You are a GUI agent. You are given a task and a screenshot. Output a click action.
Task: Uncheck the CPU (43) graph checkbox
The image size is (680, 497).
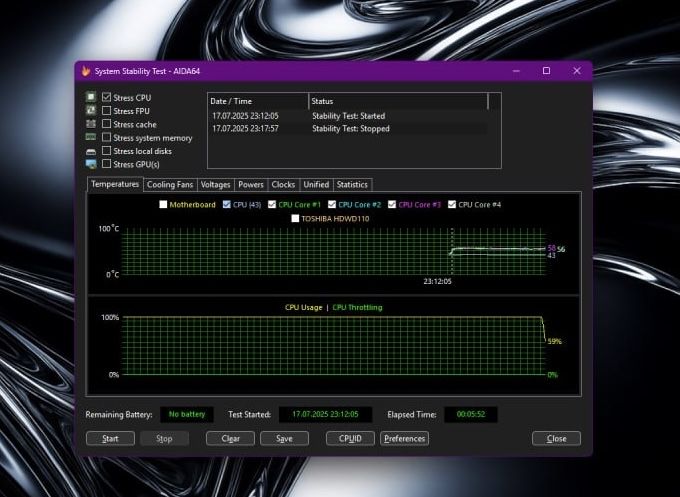[x=226, y=204]
